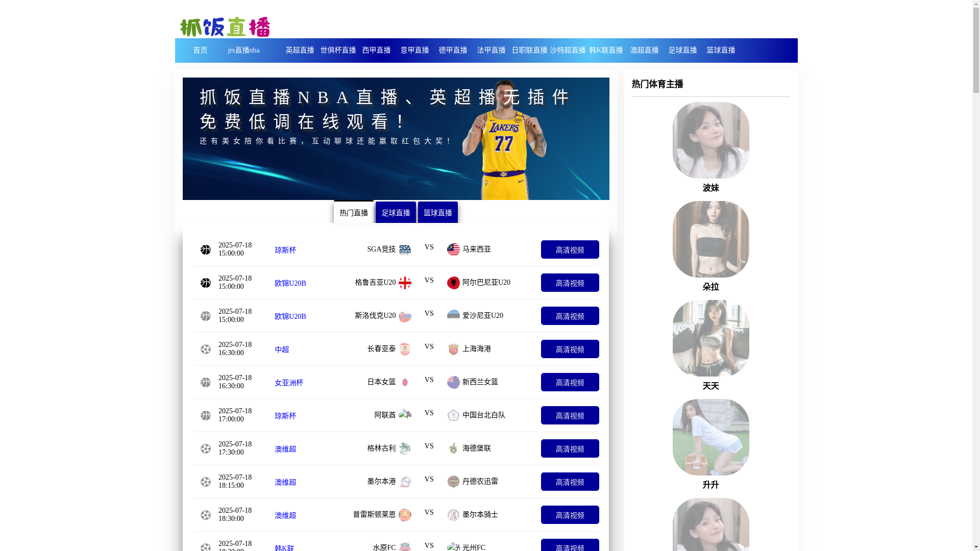980x551 pixels.
Task: Click the 格鲁吉亚U20 flag icon
Action: point(405,283)
